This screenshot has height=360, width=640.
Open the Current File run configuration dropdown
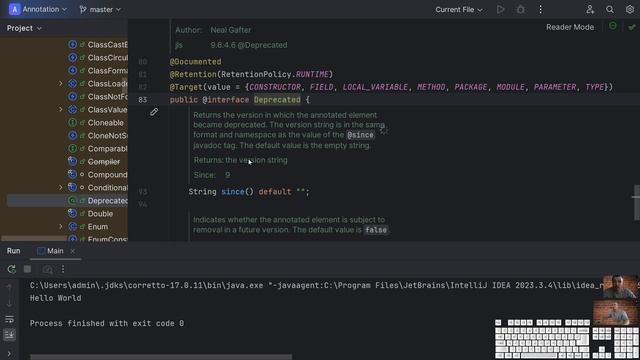(x=459, y=9)
